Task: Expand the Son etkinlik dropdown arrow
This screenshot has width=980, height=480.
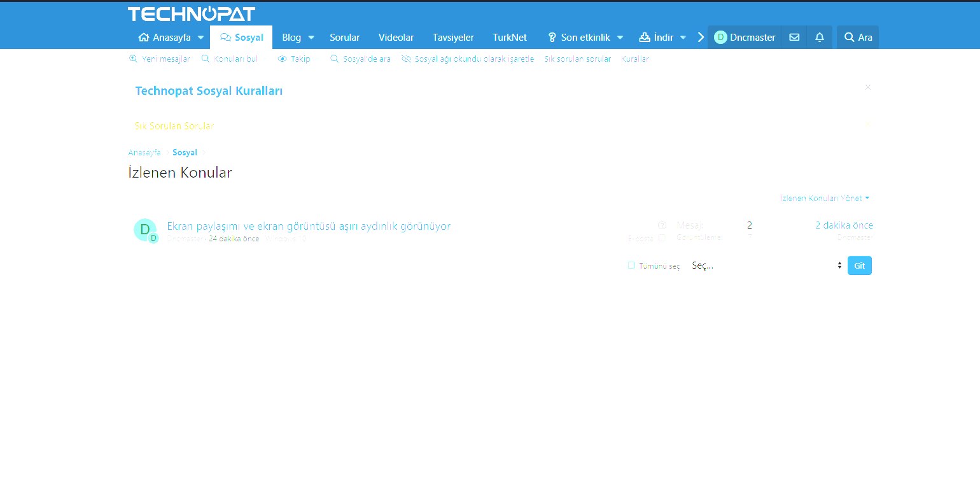Action: point(620,37)
